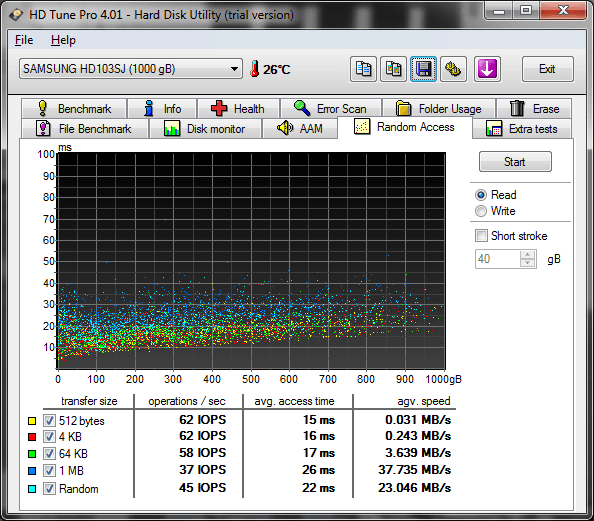Click the red 4 KB color swatch
Viewport: 594px width, 521px height.
coord(32,437)
